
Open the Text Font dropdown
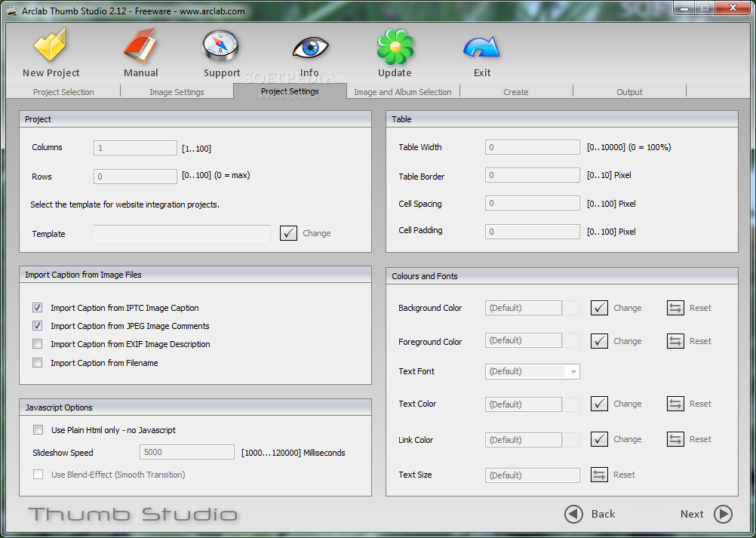tap(532, 371)
